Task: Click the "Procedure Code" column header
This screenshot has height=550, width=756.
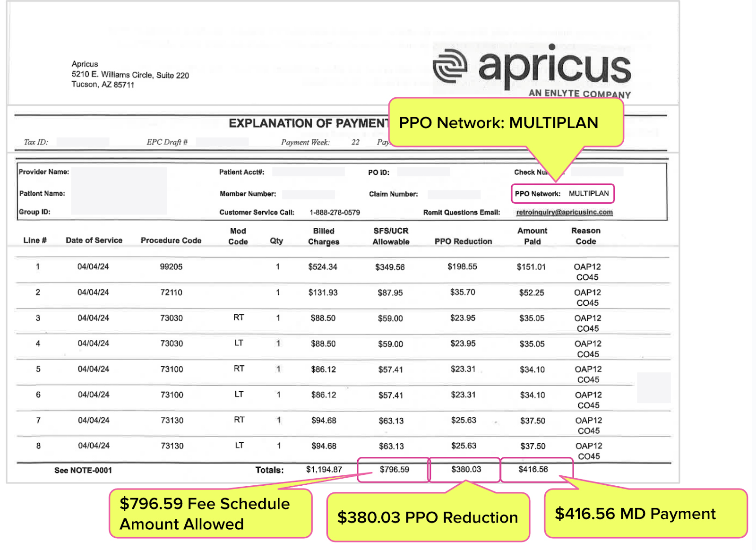Action: click(171, 241)
